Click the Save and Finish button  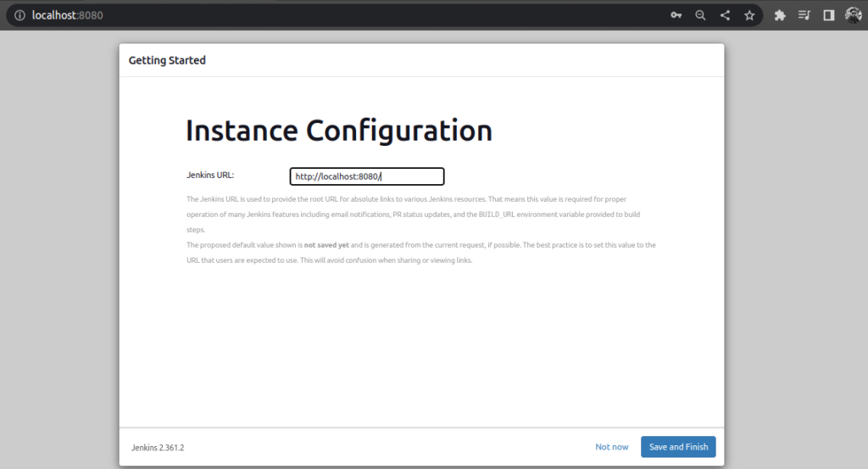tap(678, 447)
